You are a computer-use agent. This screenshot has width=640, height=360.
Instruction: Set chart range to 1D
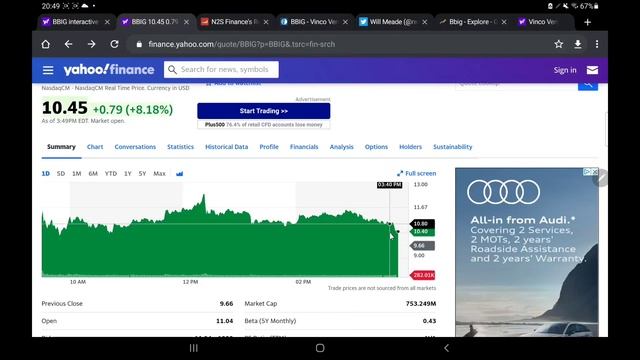[46, 173]
